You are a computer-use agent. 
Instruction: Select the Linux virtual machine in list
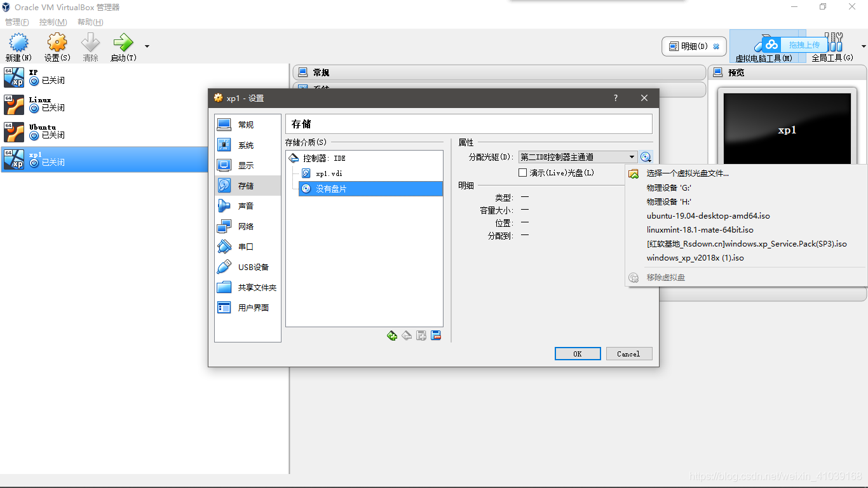click(144, 105)
